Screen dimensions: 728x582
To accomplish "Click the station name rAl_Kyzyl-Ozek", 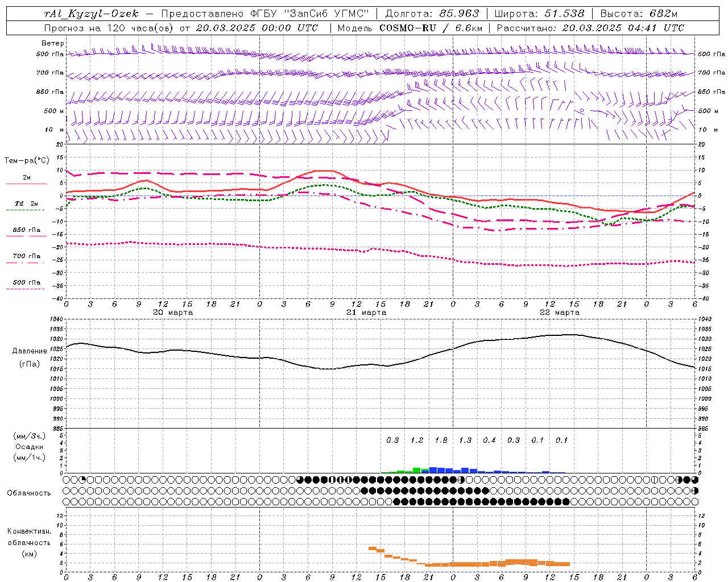I will [x=92, y=14].
